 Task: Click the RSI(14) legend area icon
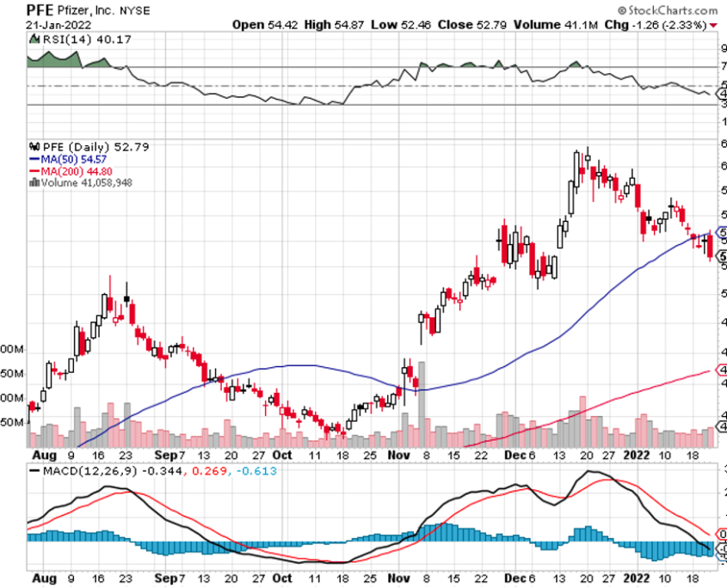point(34,40)
